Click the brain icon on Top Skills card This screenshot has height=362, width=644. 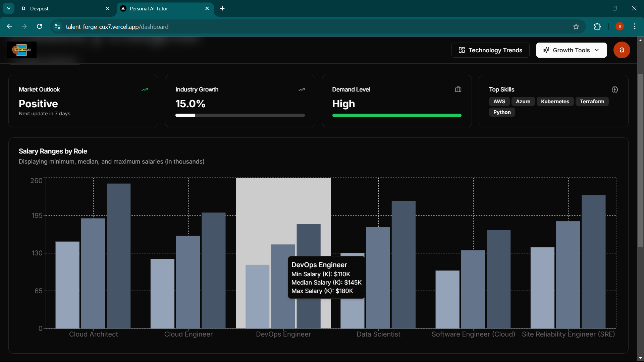click(x=614, y=89)
